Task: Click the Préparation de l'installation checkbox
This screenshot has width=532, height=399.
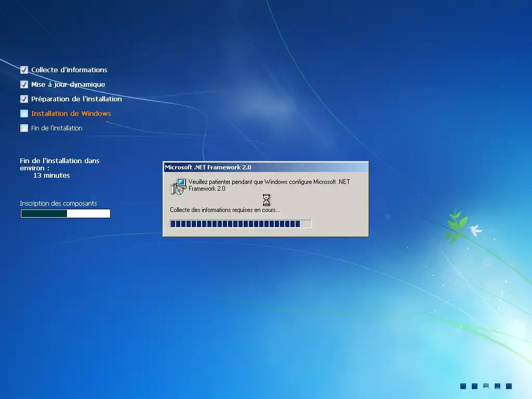Action: 24,99
